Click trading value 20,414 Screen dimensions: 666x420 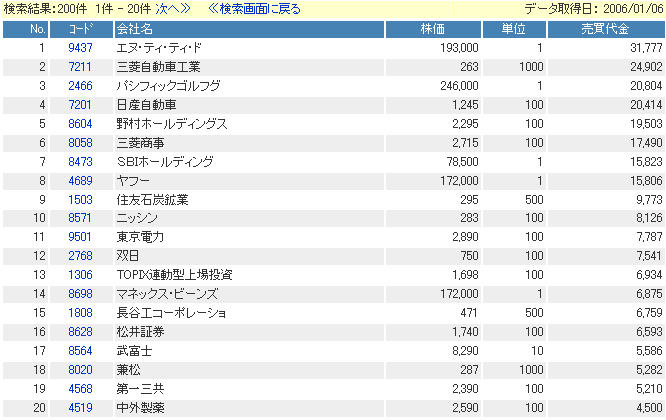(x=646, y=105)
